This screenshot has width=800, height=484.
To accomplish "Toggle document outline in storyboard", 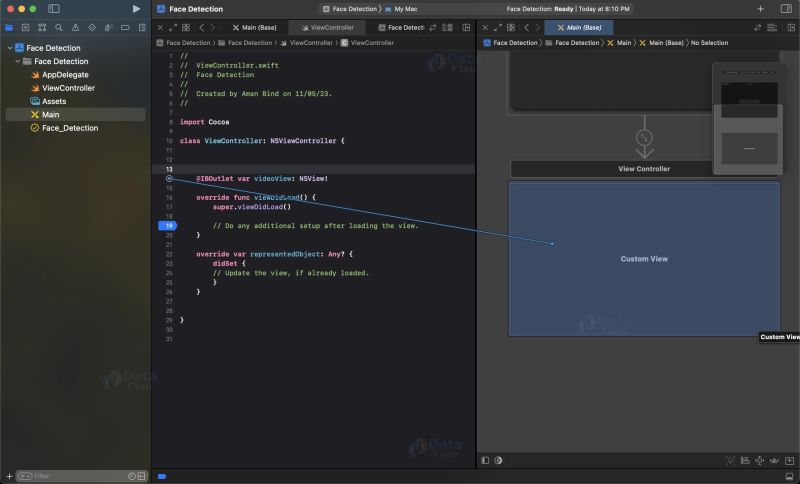I will point(485,460).
